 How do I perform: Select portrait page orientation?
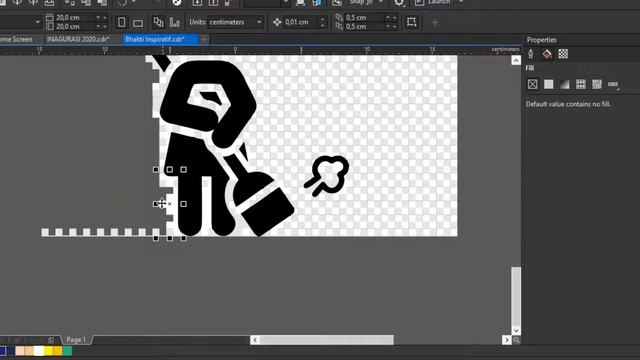(x=121, y=22)
